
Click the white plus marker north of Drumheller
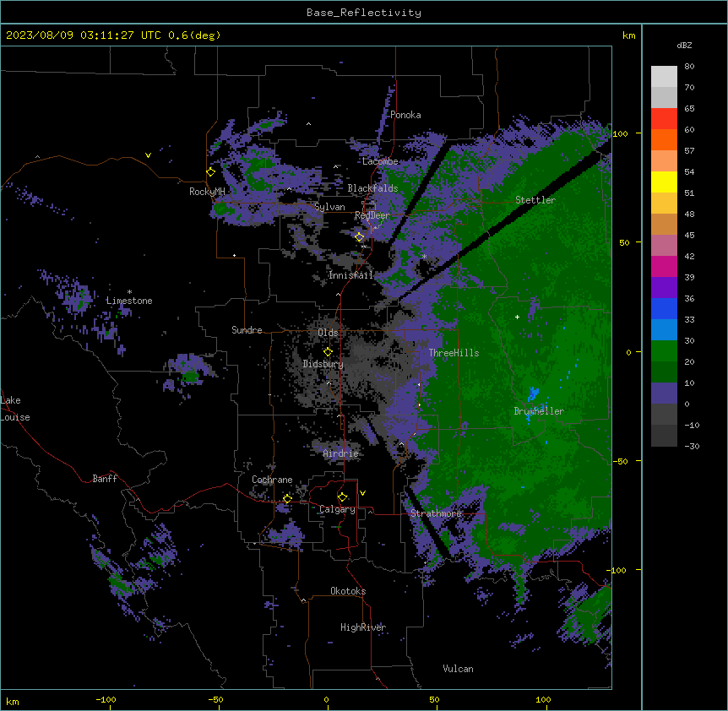point(517,317)
